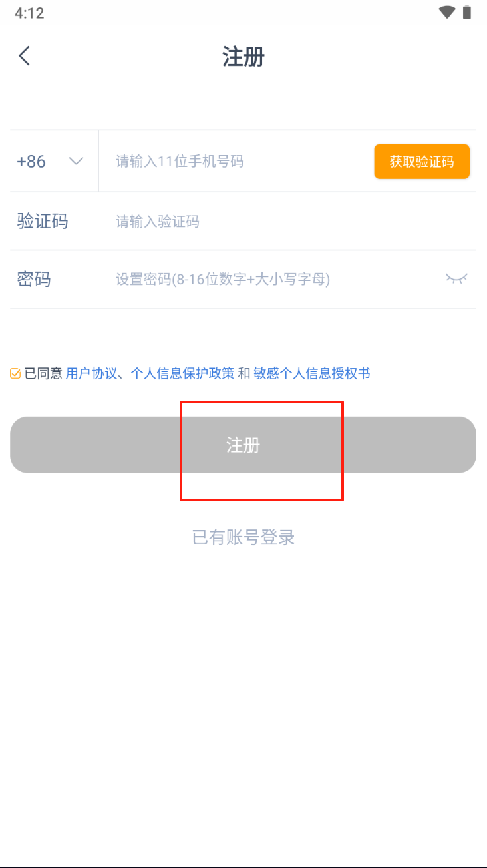Tap the 4:12 clock in status bar
The width and height of the screenshot is (487, 868).
[x=29, y=13]
